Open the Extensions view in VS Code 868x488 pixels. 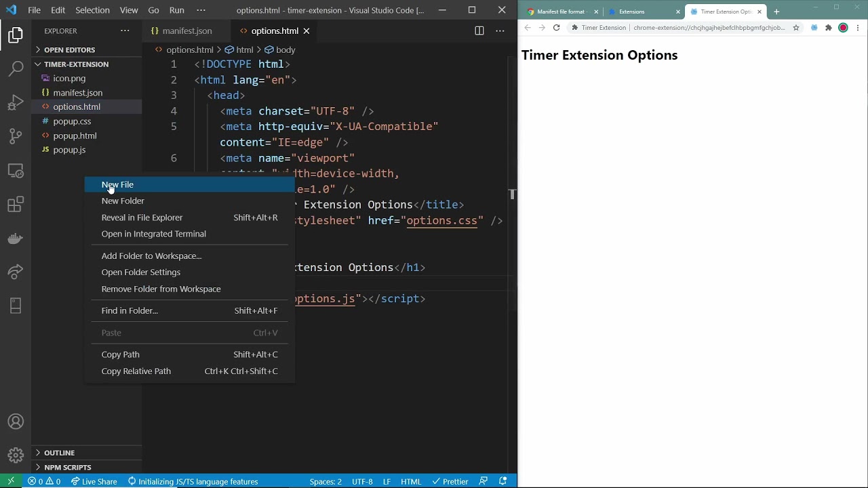16,204
